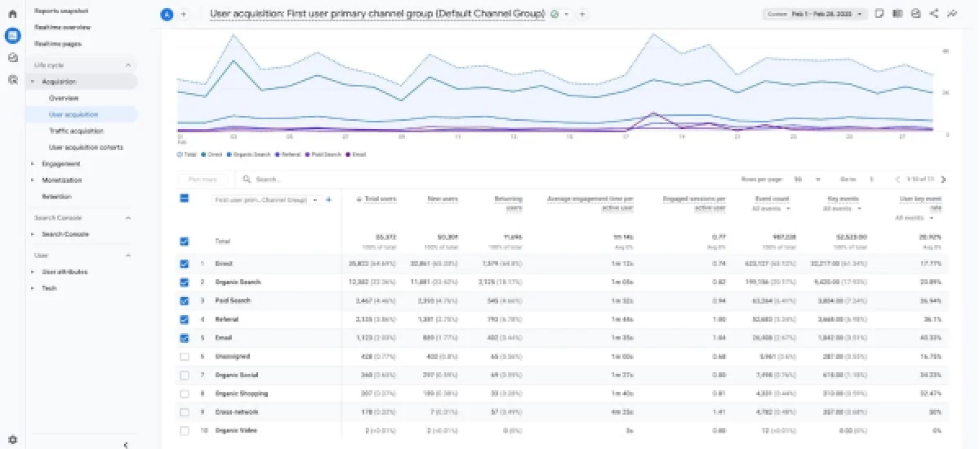Image resolution: width=980 pixels, height=449 pixels.
Task: Click the Retention report link
Action: tap(57, 197)
